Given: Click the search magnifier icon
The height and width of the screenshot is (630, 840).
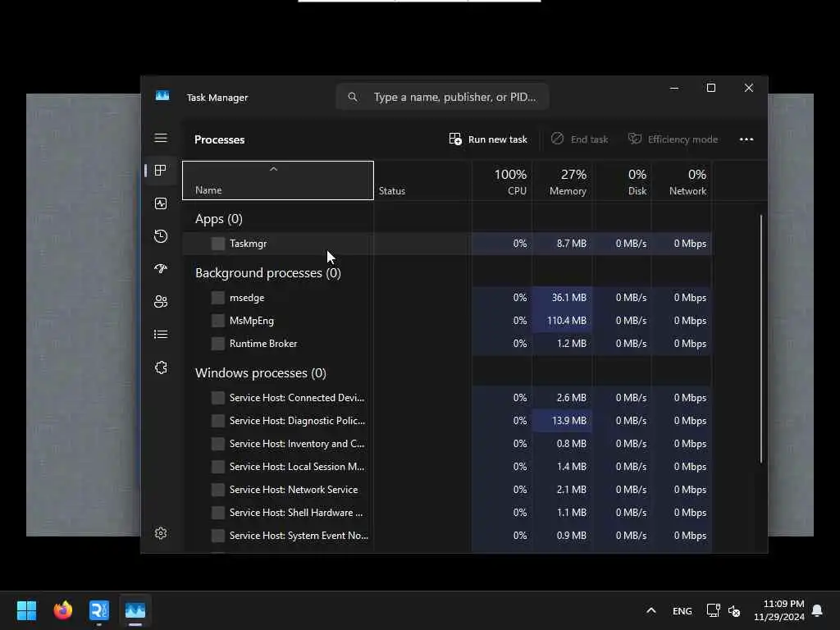Looking at the screenshot, I should click(353, 97).
